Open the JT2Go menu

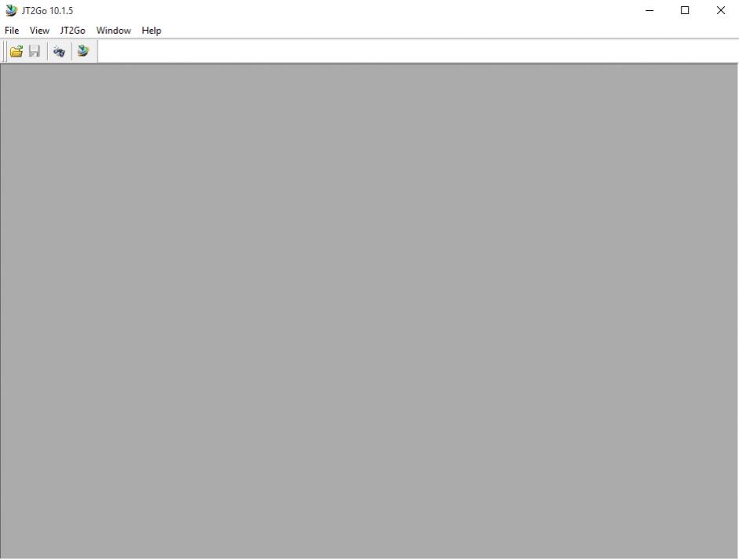point(72,30)
